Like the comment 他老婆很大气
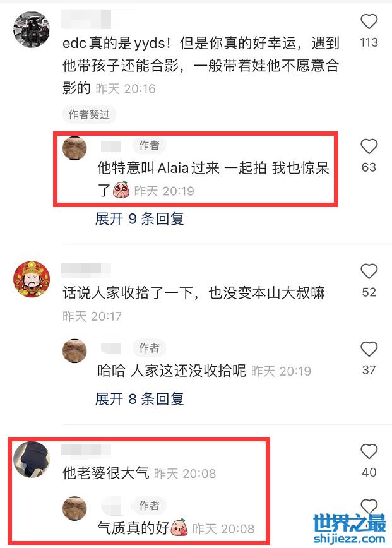This screenshot has height=548, width=392. [369, 451]
